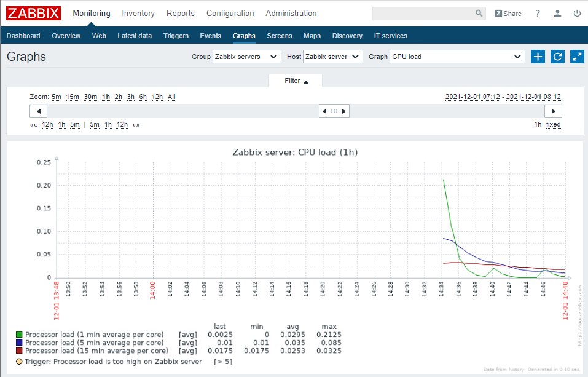Open the help question mark icon
This screenshot has width=588, height=377.
click(538, 14)
